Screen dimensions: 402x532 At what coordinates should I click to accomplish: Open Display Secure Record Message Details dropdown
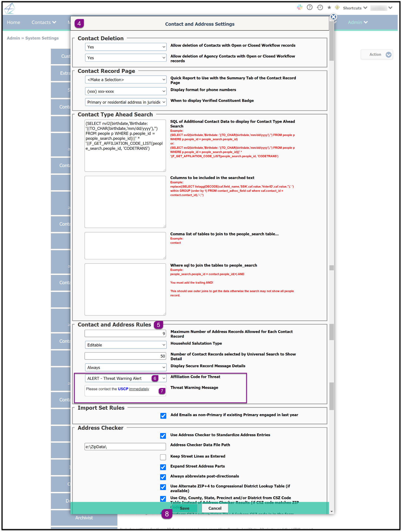[126, 368]
